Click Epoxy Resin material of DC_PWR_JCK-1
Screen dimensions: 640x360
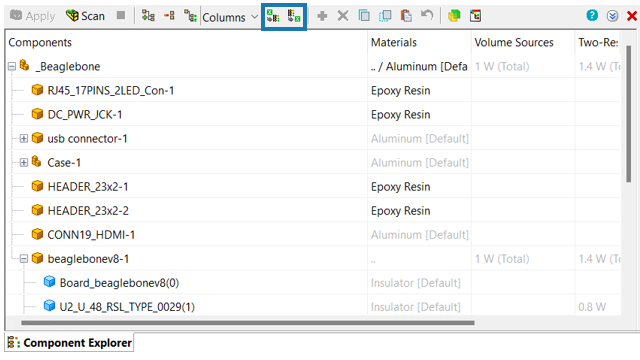[400, 115]
